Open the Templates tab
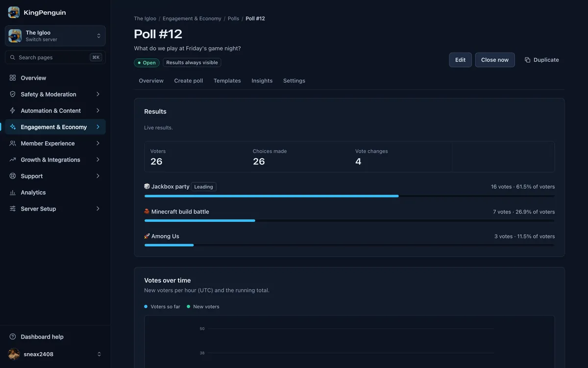The width and height of the screenshot is (588, 368). pyautogui.click(x=227, y=80)
